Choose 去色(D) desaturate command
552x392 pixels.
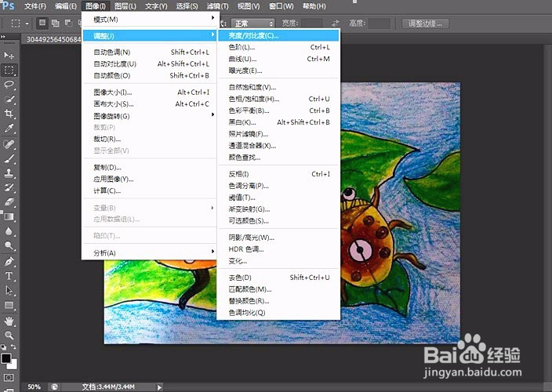pos(279,278)
